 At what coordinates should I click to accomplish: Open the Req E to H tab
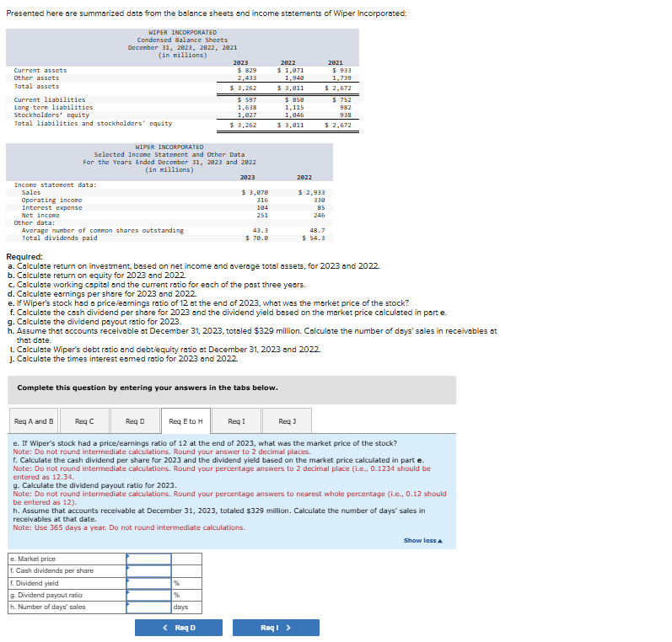[185, 421]
